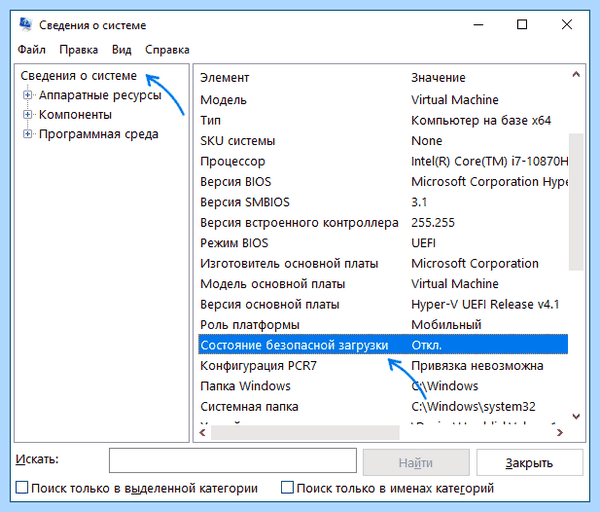Open the Вид menu
Image resolution: width=600 pixels, height=512 pixels.
pyautogui.click(x=122, y=50)
